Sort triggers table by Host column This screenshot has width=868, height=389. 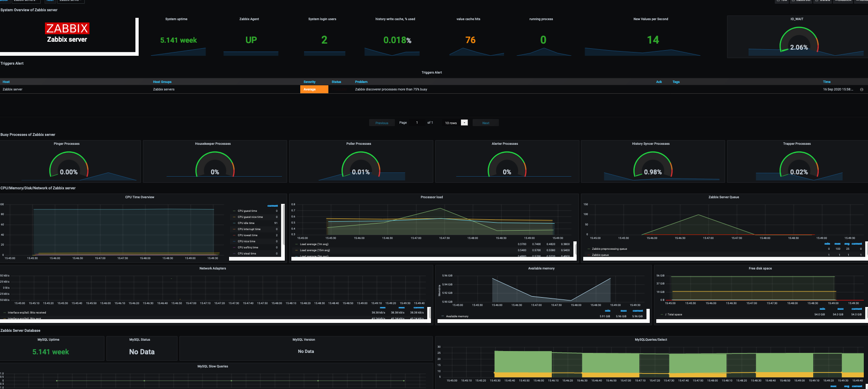point(6,82)
